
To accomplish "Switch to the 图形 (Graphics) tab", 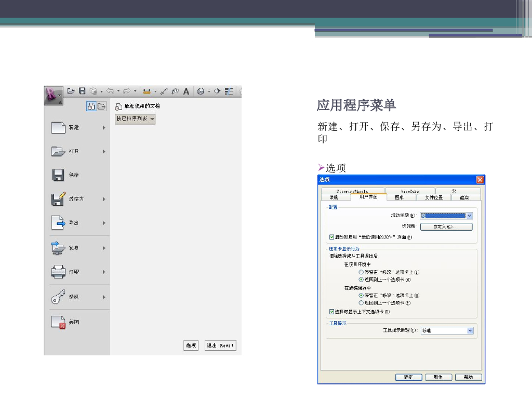I will click(399, 197).
